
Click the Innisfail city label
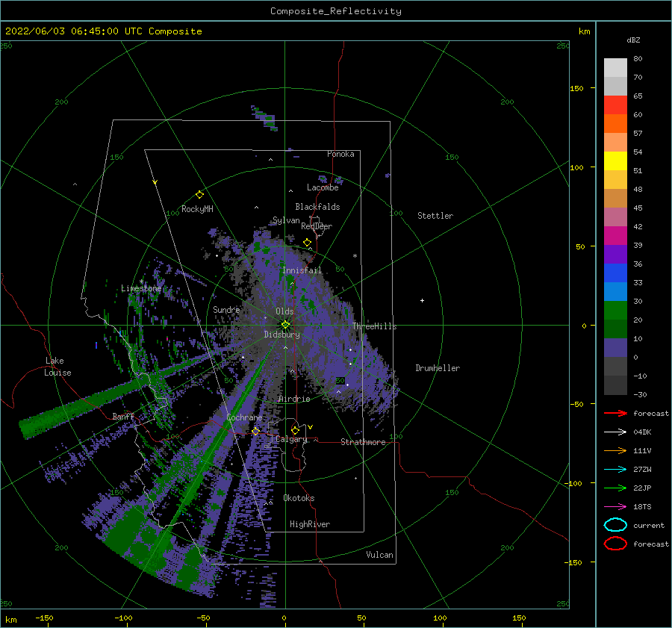click(x=302, y=270)
